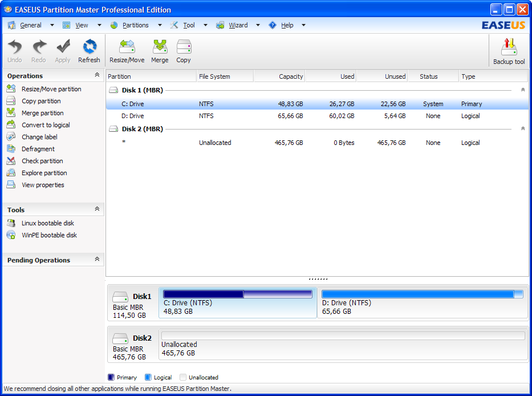The image size is (532, 396).
Task: Open the General menu dropdown arrow
Action: (52, 25)
